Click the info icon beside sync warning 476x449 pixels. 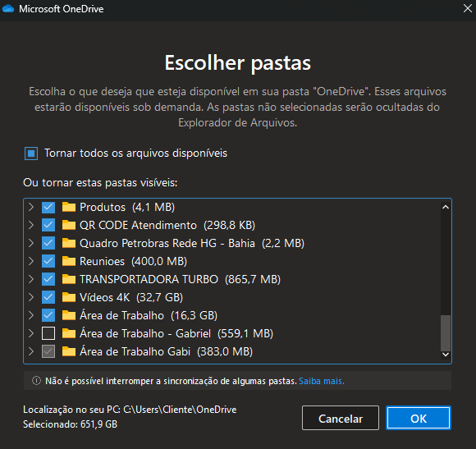pyautogui.click(x=36, y=381)
